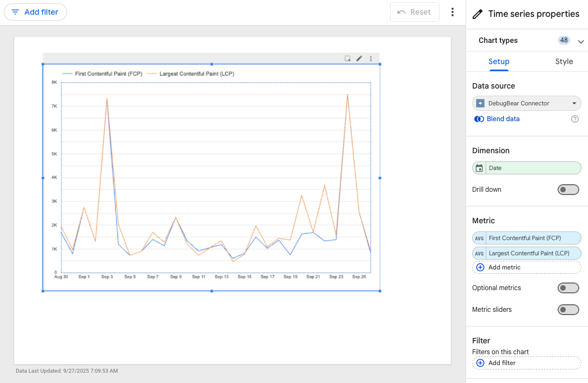Click the Blend data icon
The height and width of the screenshot is (383, 588).
[479, 119]
